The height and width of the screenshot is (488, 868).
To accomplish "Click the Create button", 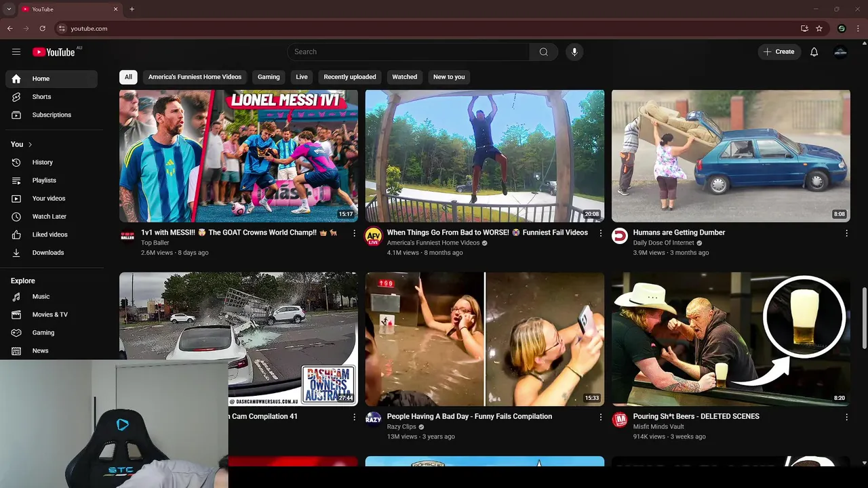I will point(778,52).
